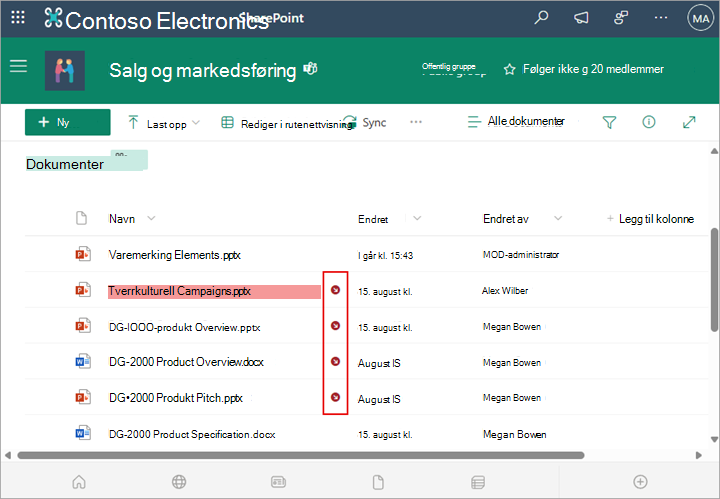Click the Contoso Electronics logo
The image size is (720, 499).
point(53,18)
